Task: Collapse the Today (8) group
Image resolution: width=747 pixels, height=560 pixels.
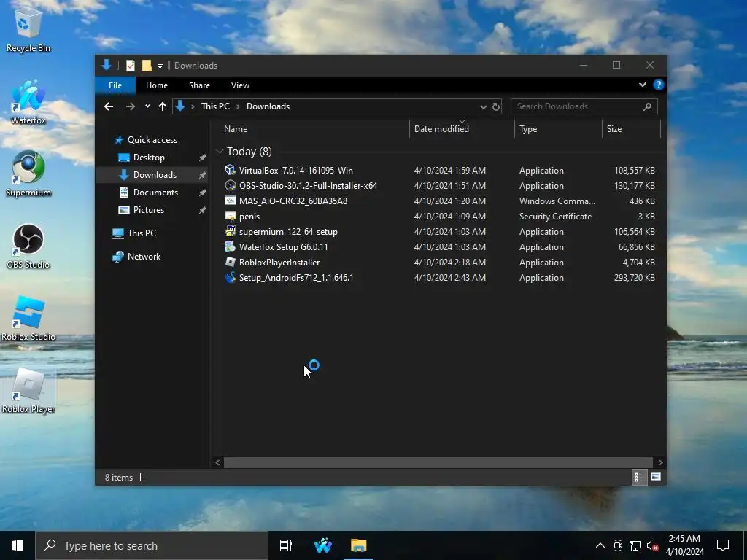Action: click(220, 152)
